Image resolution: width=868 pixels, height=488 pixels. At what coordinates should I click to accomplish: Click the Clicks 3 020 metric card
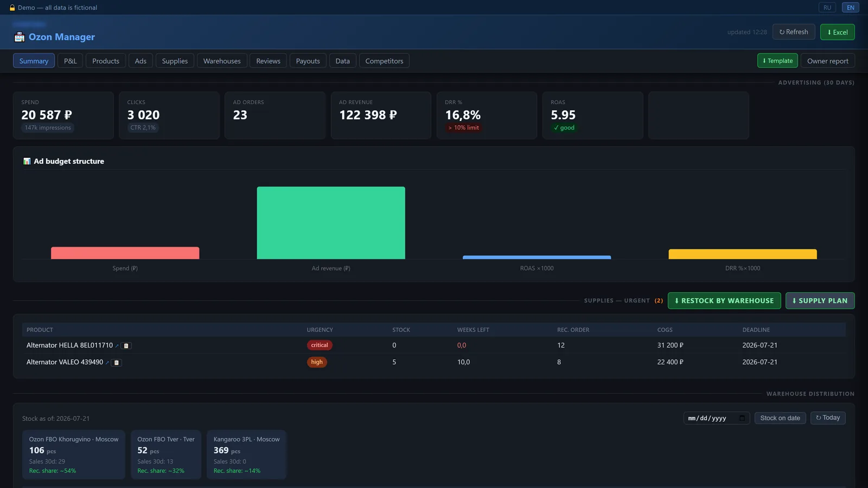169,115
